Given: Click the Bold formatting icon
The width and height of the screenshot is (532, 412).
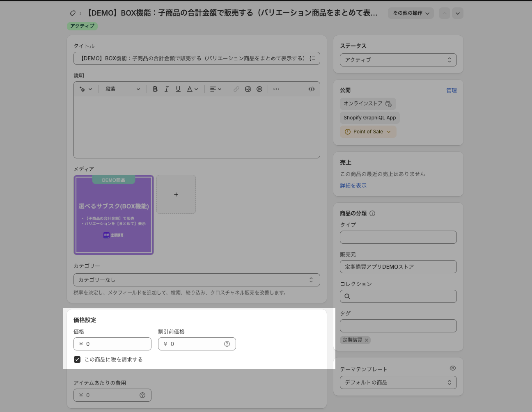Looking at the screenshot, I should [x=155, y=89].
